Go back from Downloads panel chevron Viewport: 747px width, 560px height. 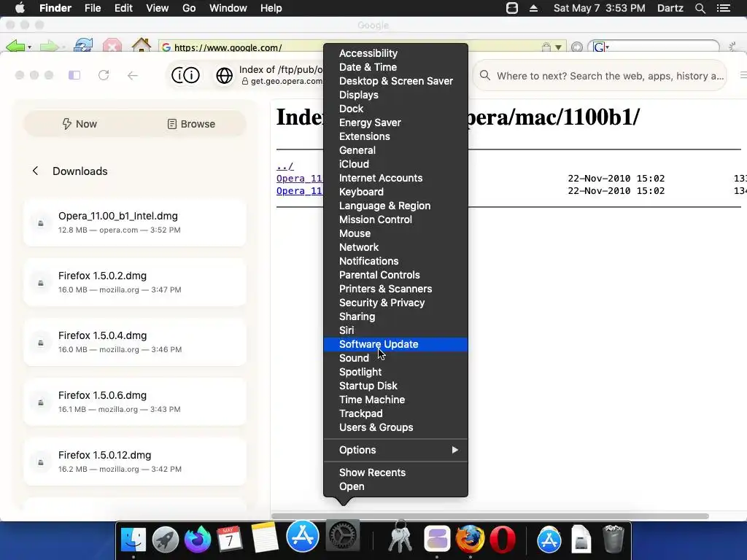click(x=35, y=171)
